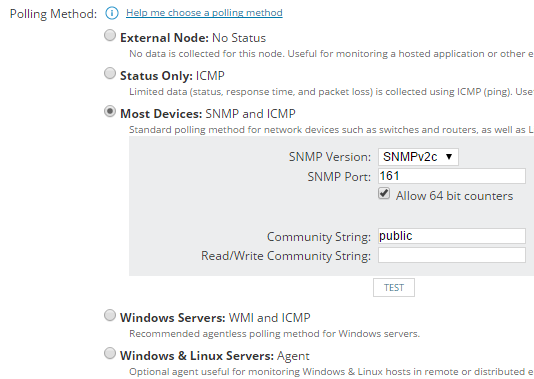
Task: Click 'Windows & Linux Servers: Agent' label
Action: (215, 356)
